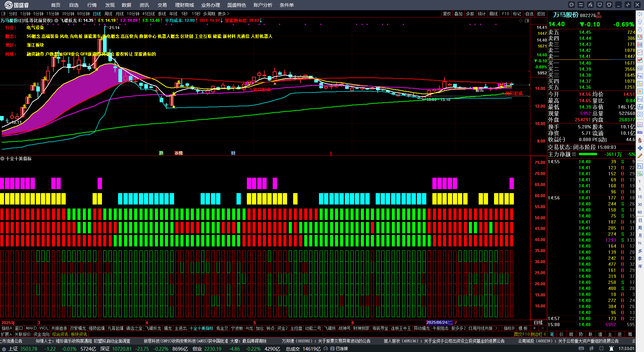This screenshot has width=644, height=352.
Task: Toggle the 画线 draw line mode
Action: (x=494, y=14)
